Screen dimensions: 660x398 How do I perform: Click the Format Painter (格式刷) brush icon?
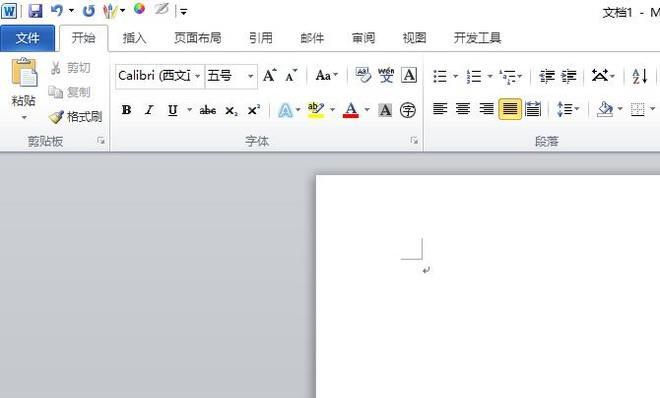tap(56, 117)
